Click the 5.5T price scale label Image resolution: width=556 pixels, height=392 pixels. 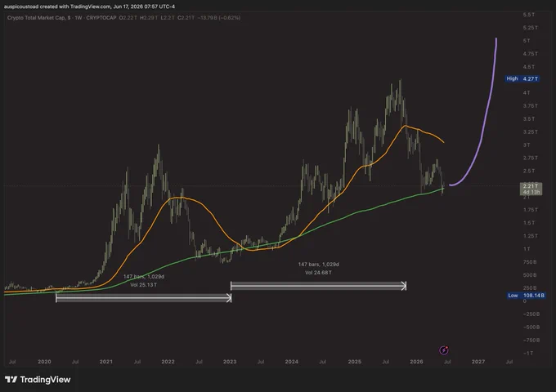pos(529,15)
